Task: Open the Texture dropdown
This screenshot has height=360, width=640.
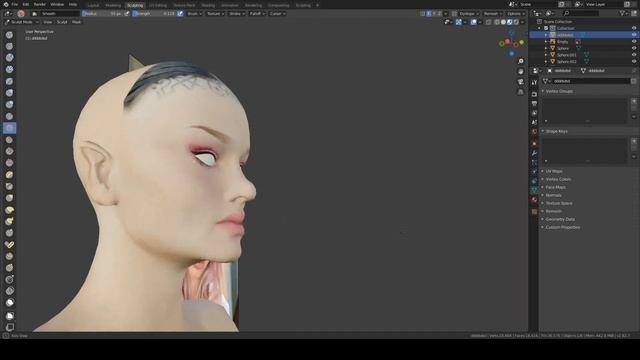Action: click(x=215, y=13)
